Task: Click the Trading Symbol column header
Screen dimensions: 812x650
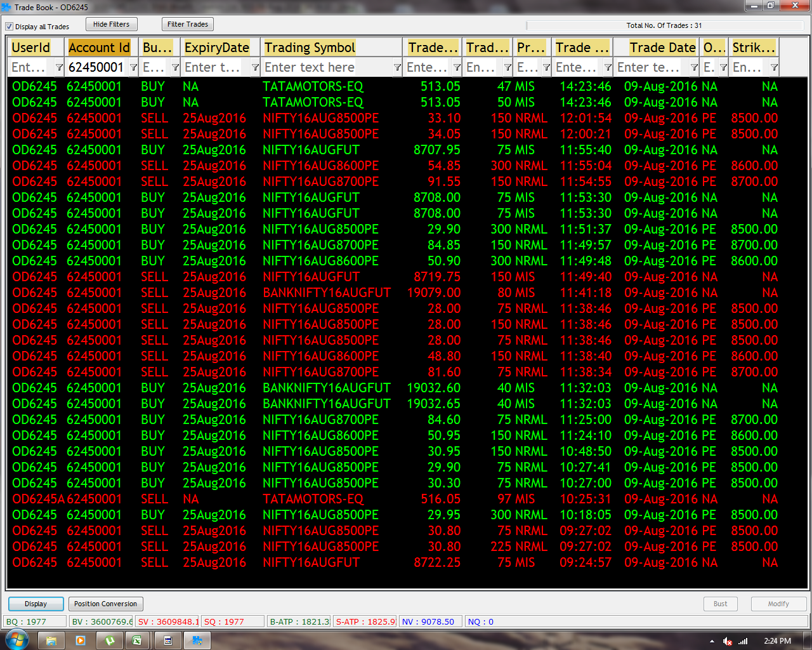Action: pos(310,48)
